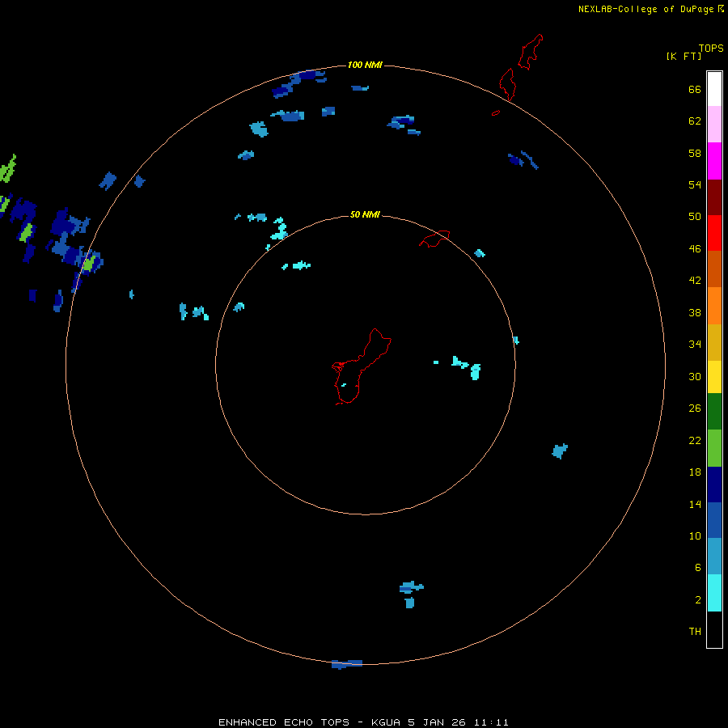Select the "NEXLAB-College of DuPage" text
The width and height of the screenshot is (728, 728).
(x=645, y=9)
